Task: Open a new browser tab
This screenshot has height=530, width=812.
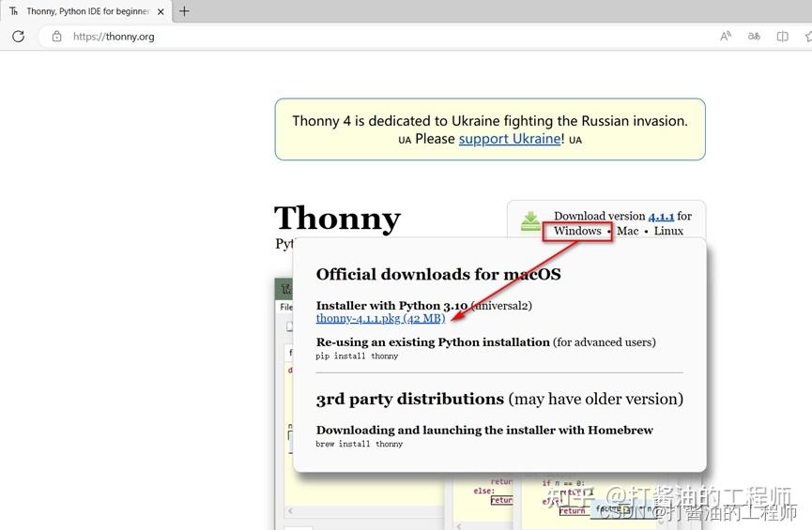Action: coord(184,11)
